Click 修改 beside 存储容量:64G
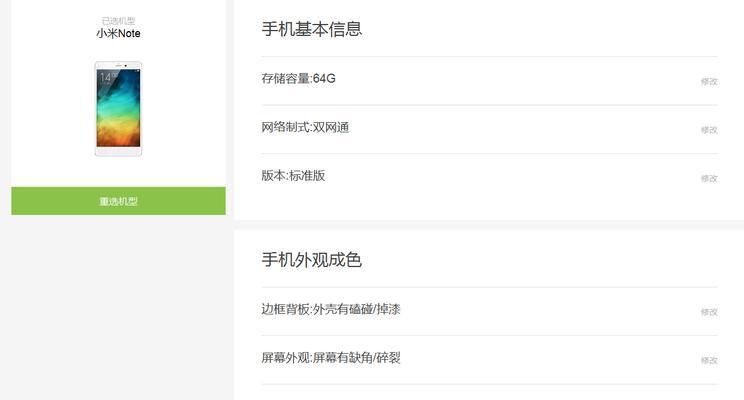 click(x=709, y=82)
